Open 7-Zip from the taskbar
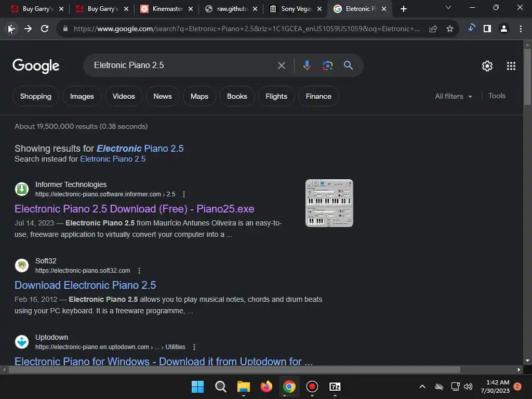Screen dimensions: 532x399 click(x=335, y=387)
